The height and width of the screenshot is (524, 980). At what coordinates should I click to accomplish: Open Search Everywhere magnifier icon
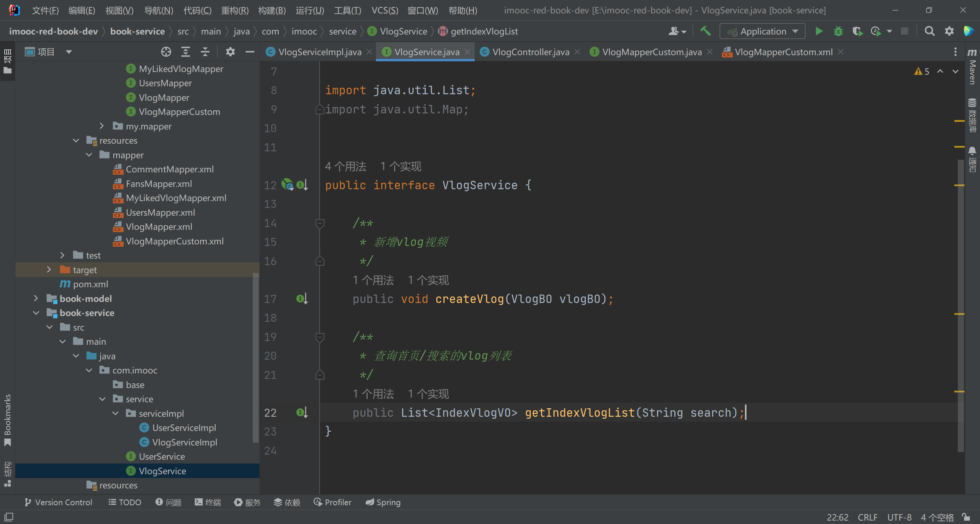(929, 31)
